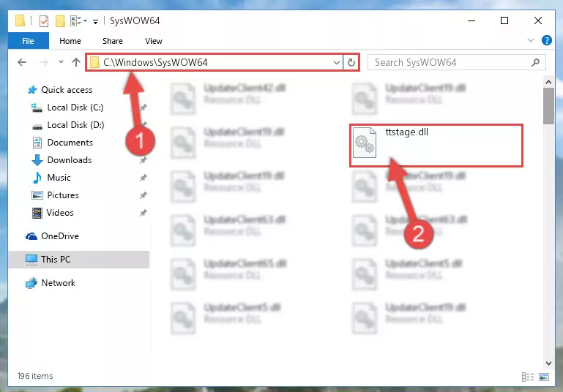Open Documents in the sidebar
This screenshot has height=392, width=563.
[70, 143]
